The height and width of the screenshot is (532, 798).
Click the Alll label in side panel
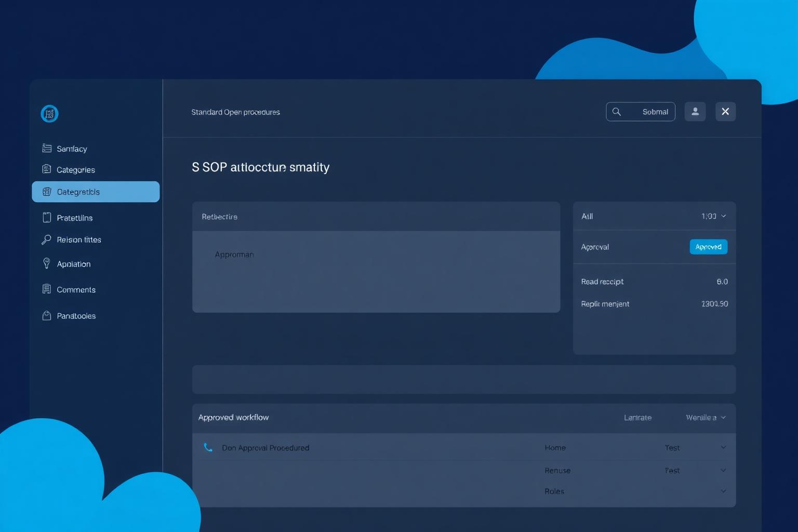[x=587, y=216]
